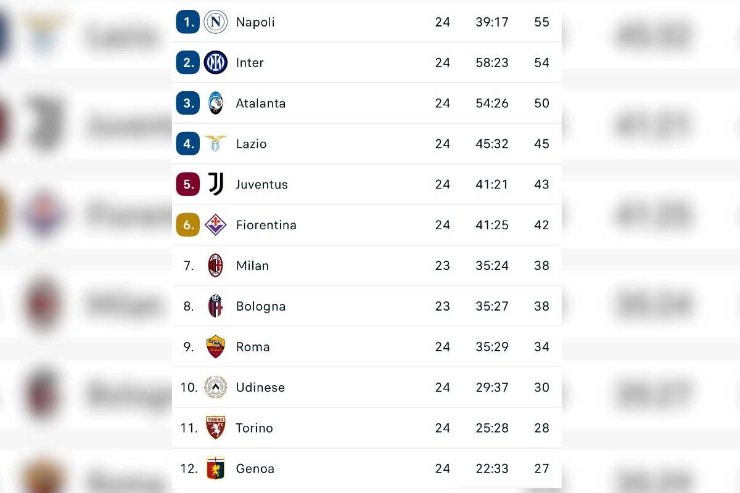Select the Milan club crest
This screenshot has height=493, width=740.
point(216,266)
